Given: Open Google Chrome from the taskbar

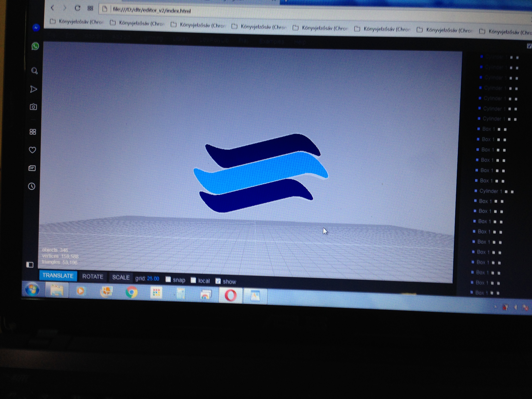Looking at the screenshot, I should (x=131, y=292).
